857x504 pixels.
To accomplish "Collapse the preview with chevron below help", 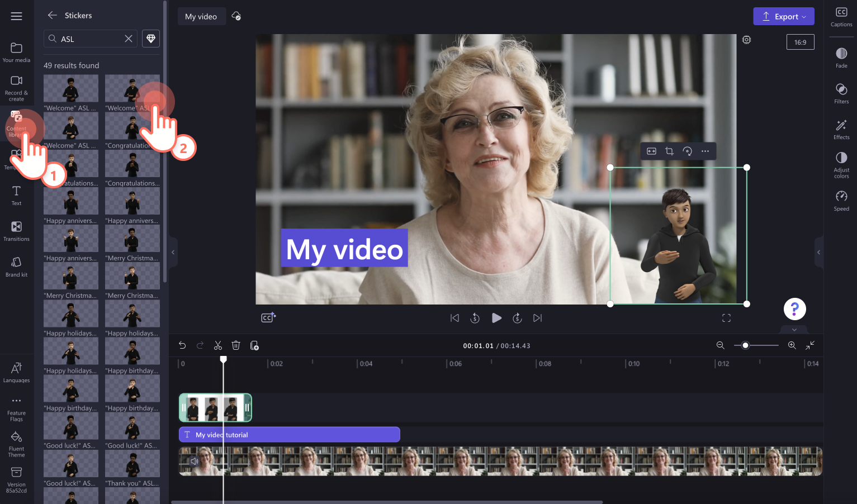I will pos(794,330).
